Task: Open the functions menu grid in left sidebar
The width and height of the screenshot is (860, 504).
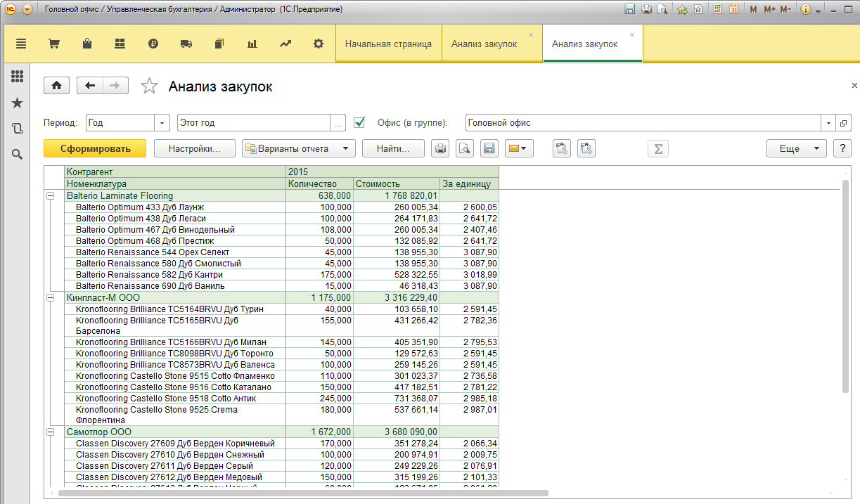Action: [18, 77]
